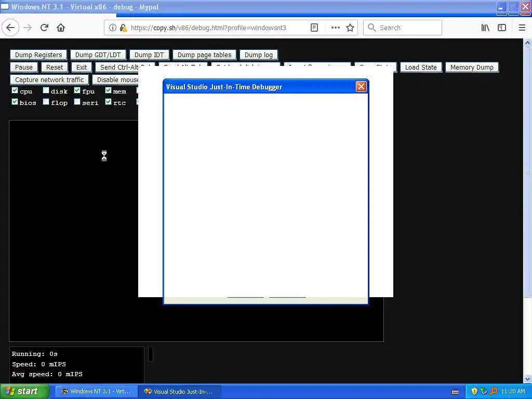
Task: Open the Library icon in toolbar
Action: coord(486,28)
